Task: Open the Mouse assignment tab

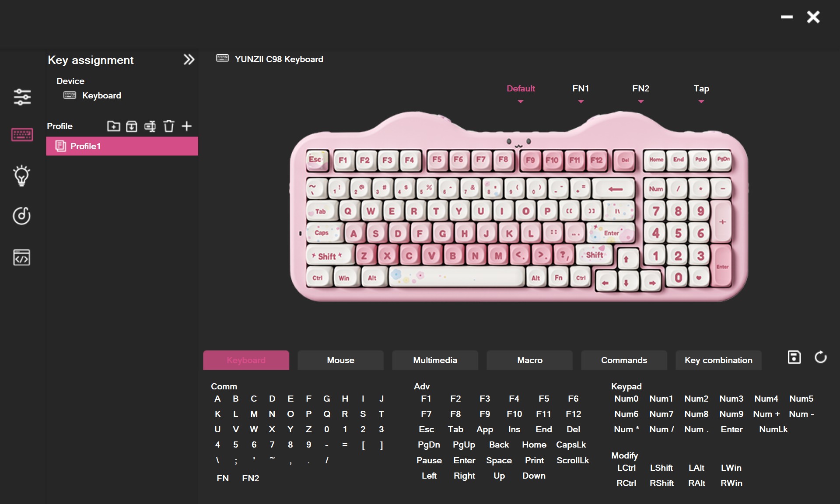Action: pos(341,360)
